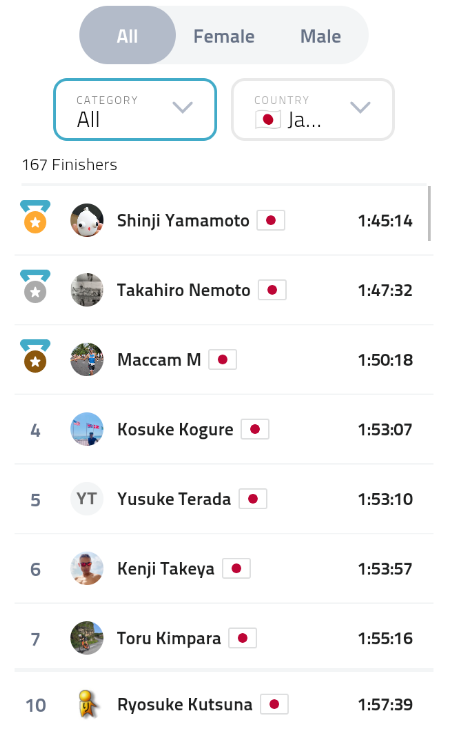This screenshot has width=450, height=734.
Task: Click the Japan flag beside Kenji Takeya
Action: click(x=236, y=568)
